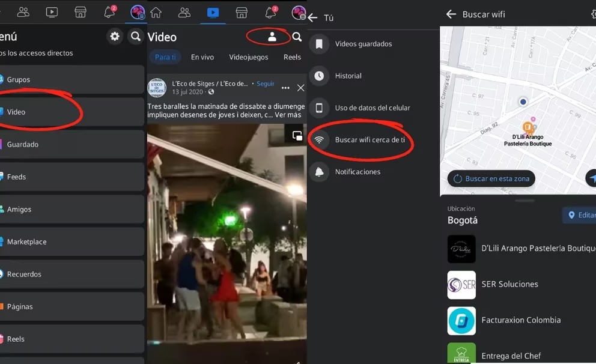The height and width of the screenshot is (364, 596).
Task: Open Guardado shortcut in menu
Action: click(71, 144)
